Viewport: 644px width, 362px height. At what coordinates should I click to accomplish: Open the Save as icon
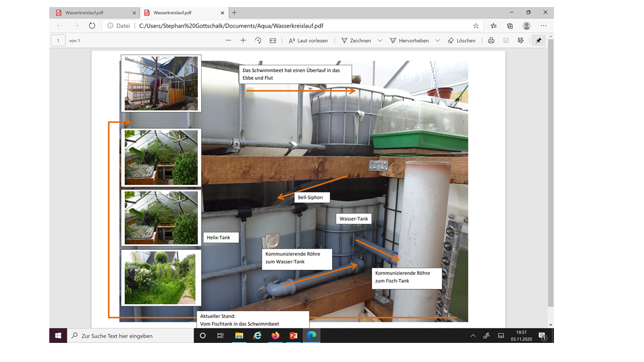pyautogui.click(x=521, y=41)
